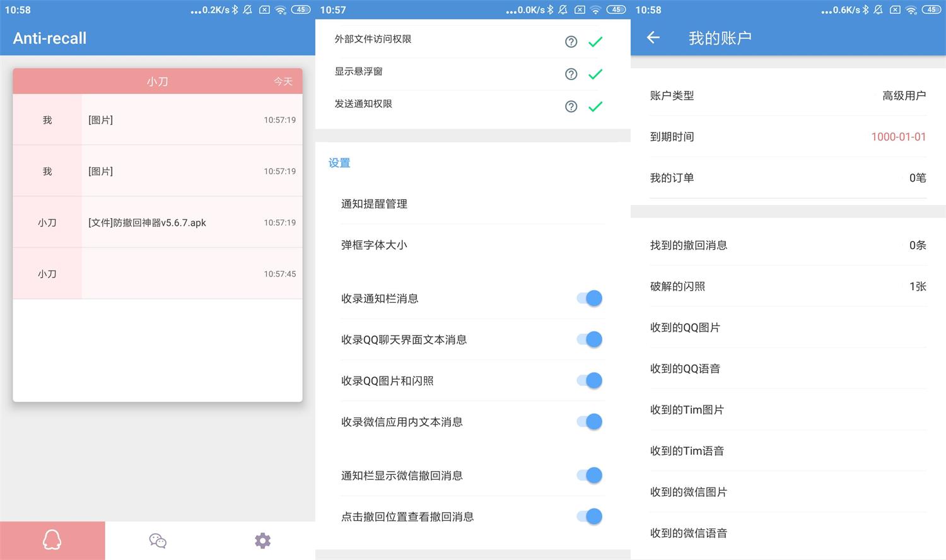This screenshot has width=946, height=560.
Task: Turn off 收录QQ聊天界面文本消息
Action: click(x=588, y=339)
